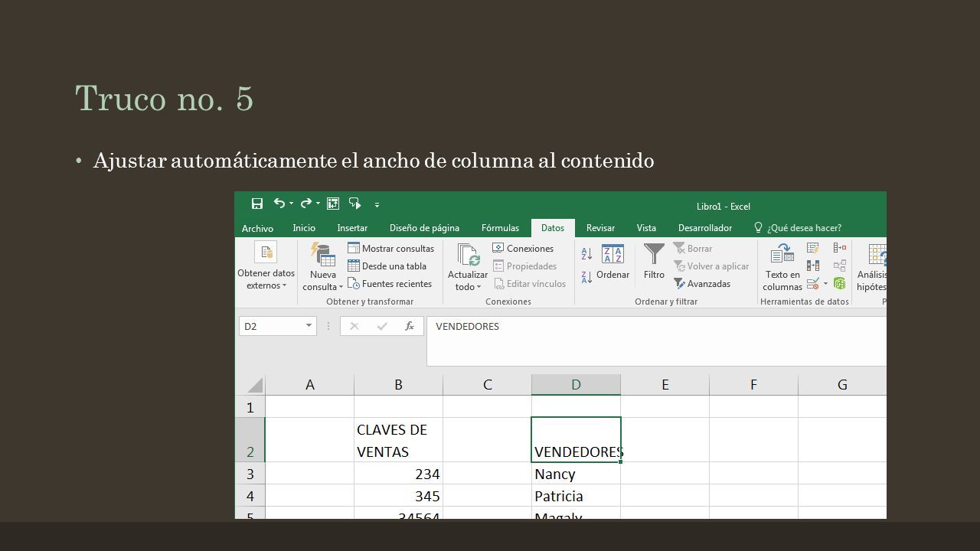Click the Consolidate icon

click(x=840, y=248)
